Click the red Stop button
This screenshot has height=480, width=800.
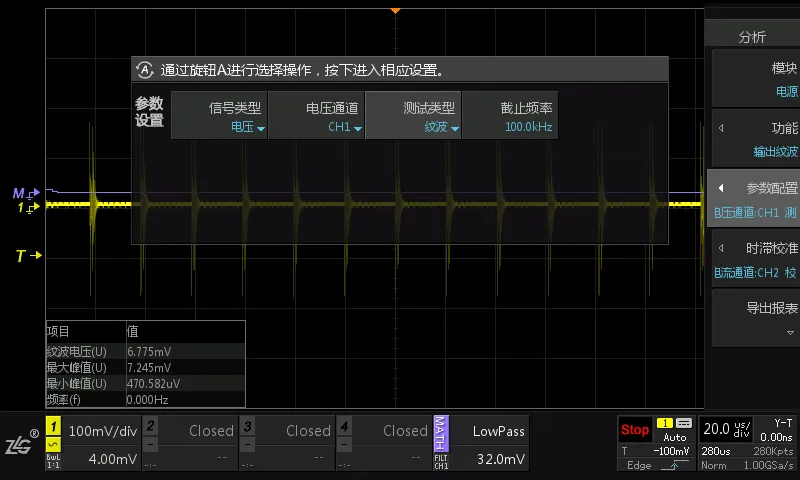(x=635, y=430)
